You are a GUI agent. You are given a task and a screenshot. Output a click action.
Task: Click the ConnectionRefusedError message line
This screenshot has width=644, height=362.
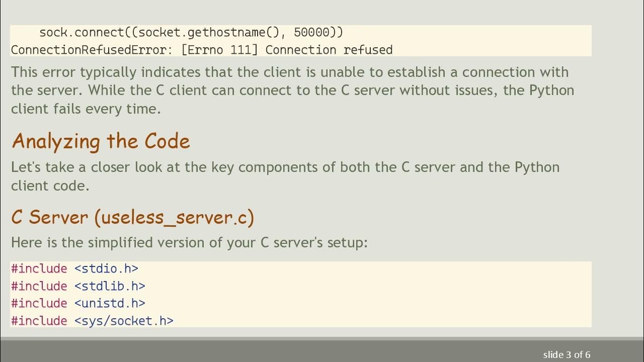(x=201, y=50)
